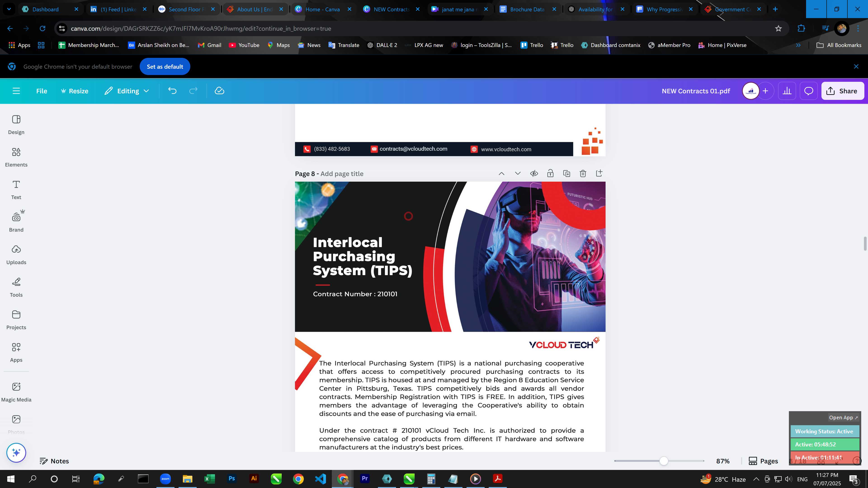This screenshot has width=868, height=488.
Task: Open the File menu
Action: pos(42,91)
